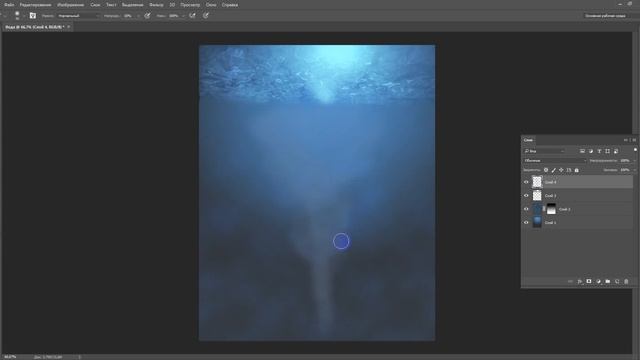Enable the airbrush mode icon
Image resolution: width=640 pixels, height=360 pixels.
pos(192,16)
